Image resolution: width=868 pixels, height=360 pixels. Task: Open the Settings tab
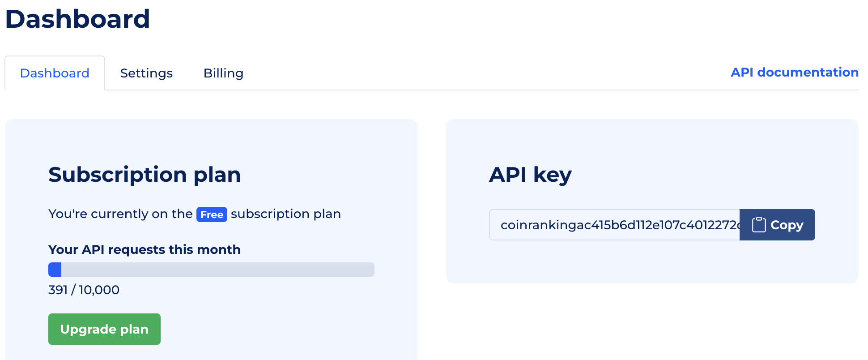146,73
